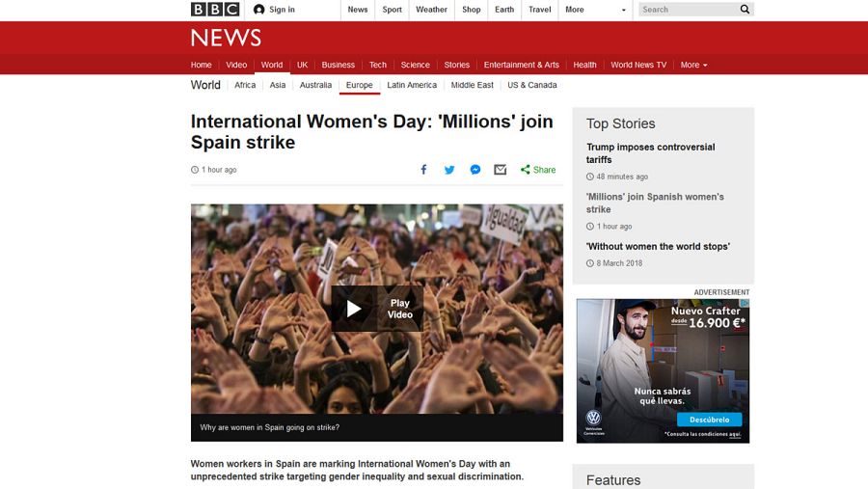
Task: Click the World heading link
Action: (205, 85)
